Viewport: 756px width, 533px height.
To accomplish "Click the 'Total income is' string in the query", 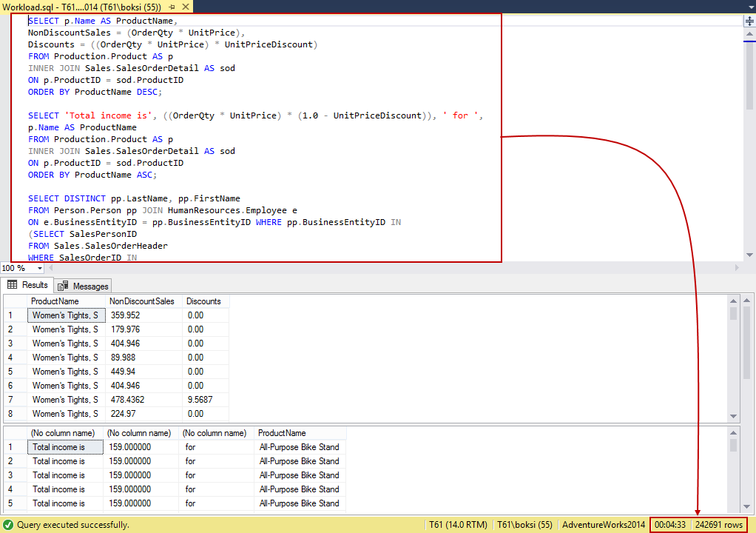I will [x=108, y=115].
